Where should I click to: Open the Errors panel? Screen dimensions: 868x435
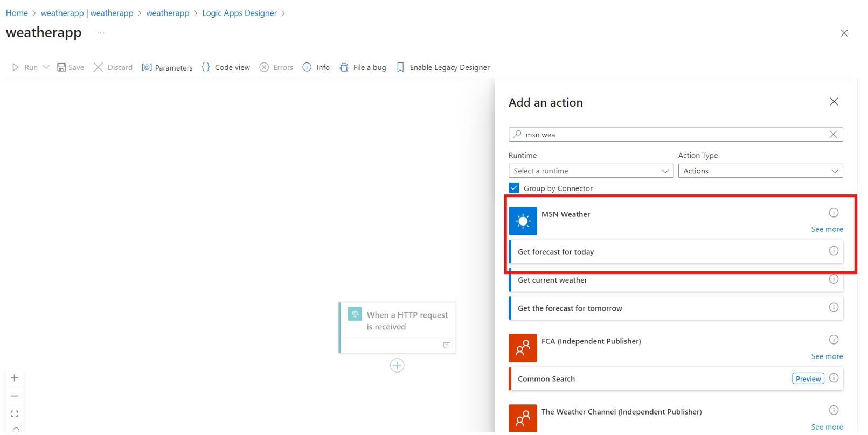(x=276, y=67)
